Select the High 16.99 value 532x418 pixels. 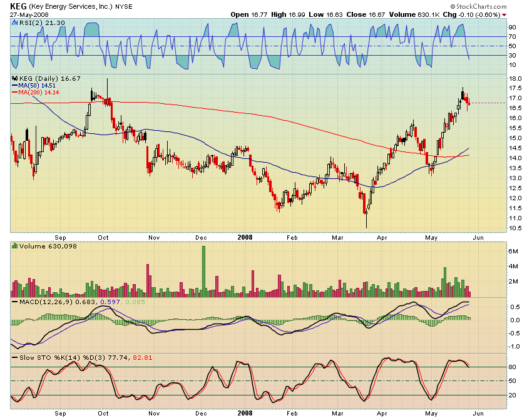click(x=288, y=14)
